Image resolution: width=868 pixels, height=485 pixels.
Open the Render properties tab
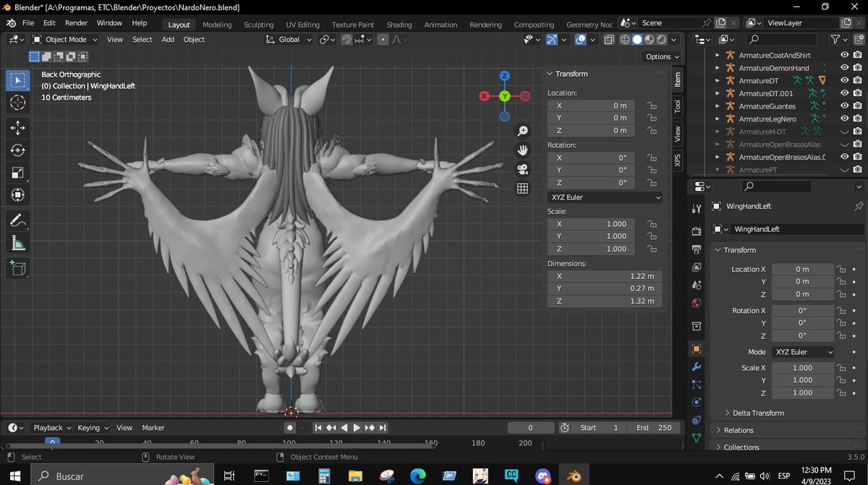tap(697, 231)
